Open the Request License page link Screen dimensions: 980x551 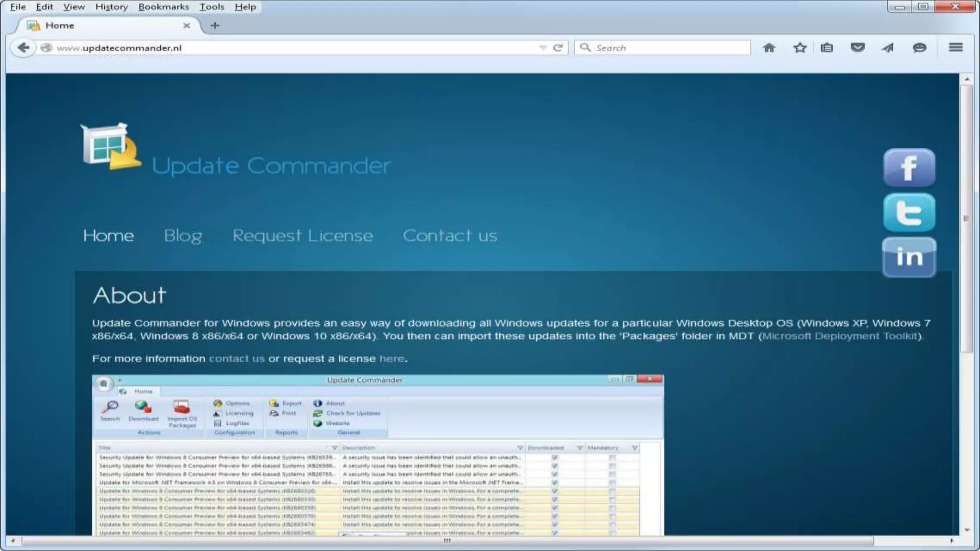[x=302, y=236]
